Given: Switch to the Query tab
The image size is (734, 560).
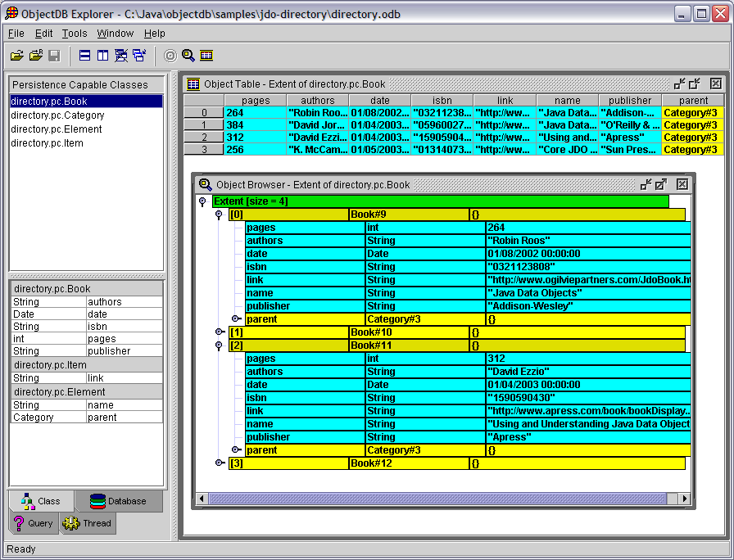Looking at the screenshot, I should pyautogui.click(x=34, y=523).
